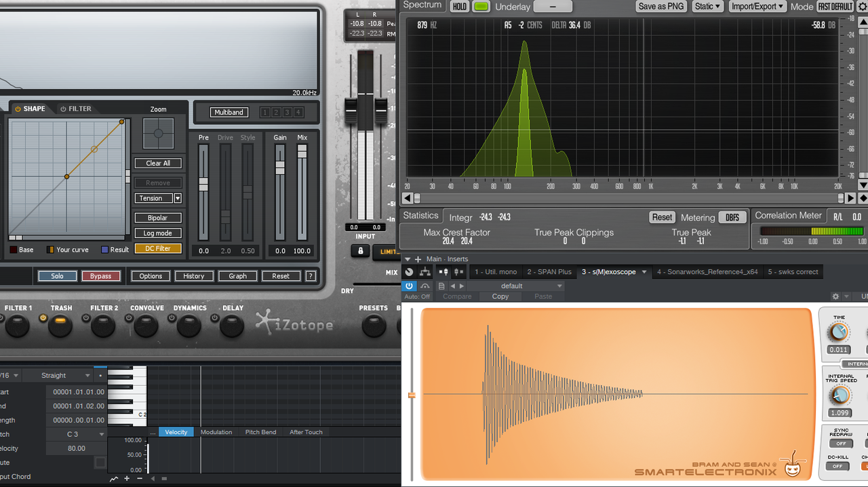The width and height of the screenshot is (868, 487).
Task: Select the 5 - swks correct tab
Action: coord(793,272)
